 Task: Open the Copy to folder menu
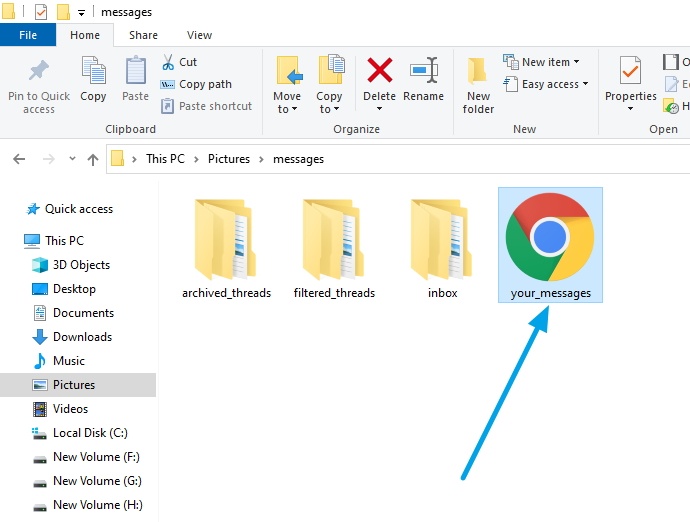point(329,85)
